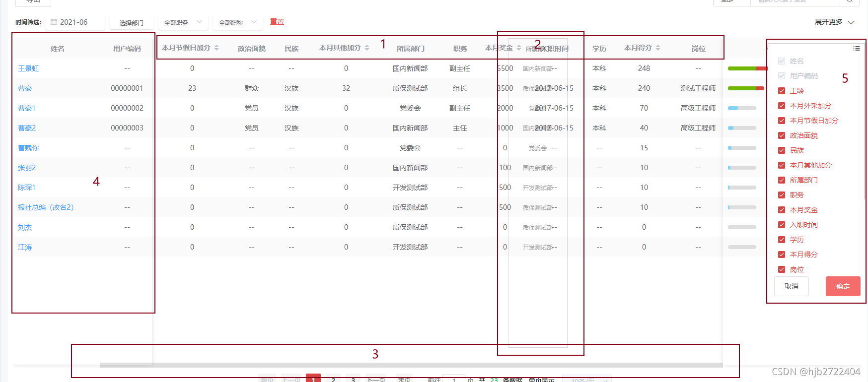Click 群众 political status cell
The width and height of the screenshot is (868, 382).
pyautogui.click(x=252, y=88)
